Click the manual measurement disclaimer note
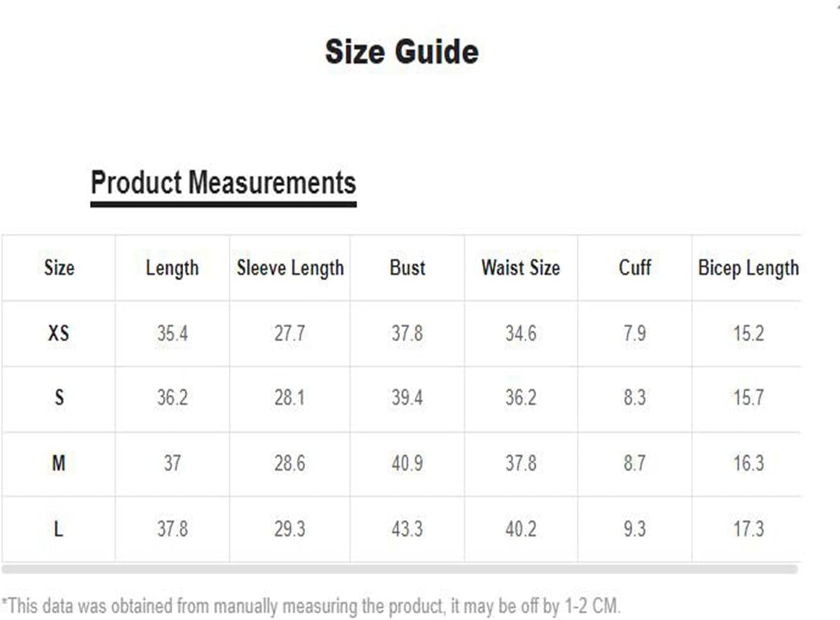840x620 pixels. [311, 606]
